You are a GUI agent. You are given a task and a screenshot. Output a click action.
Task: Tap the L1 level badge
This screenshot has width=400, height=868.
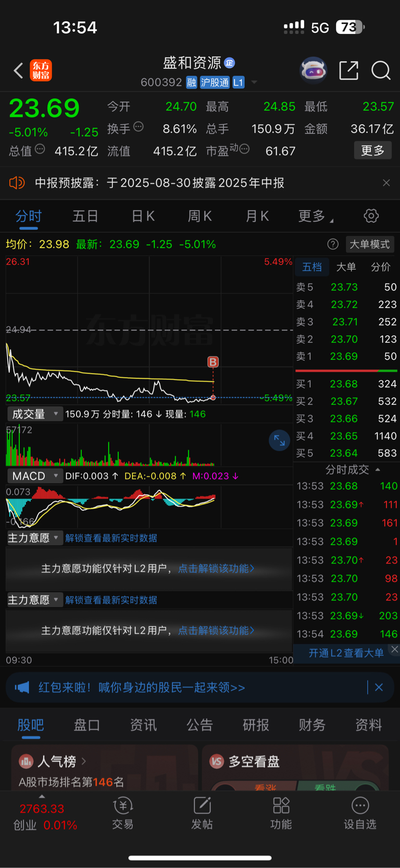(238, 82)
